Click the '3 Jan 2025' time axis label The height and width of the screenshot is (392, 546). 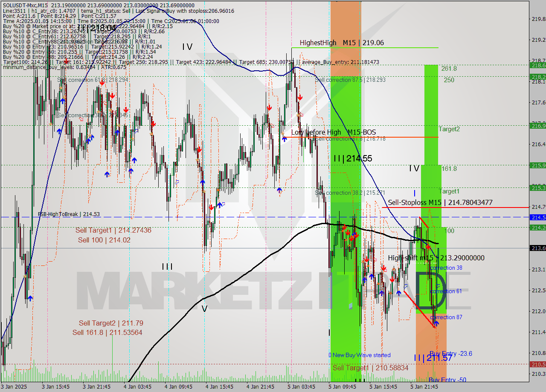14,386
